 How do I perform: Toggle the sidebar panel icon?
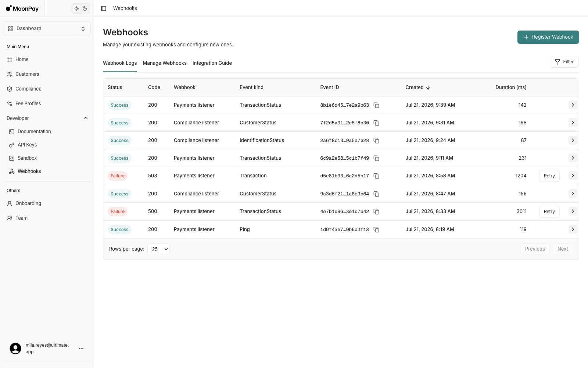[104, 8]
